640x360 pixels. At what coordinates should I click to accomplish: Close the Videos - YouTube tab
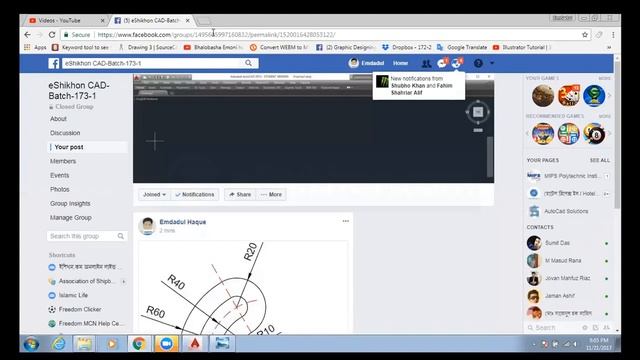pyautogui.click(x=102, y=20)
